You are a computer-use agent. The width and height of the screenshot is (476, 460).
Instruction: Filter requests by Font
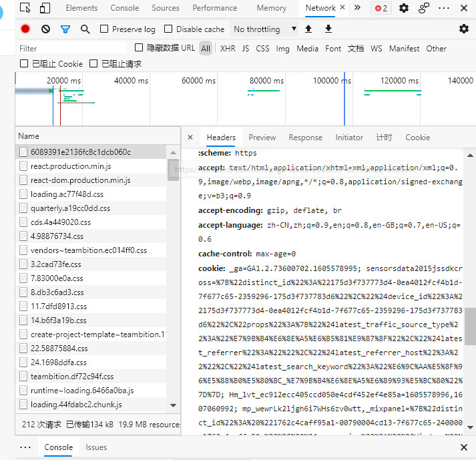point(333,49)
